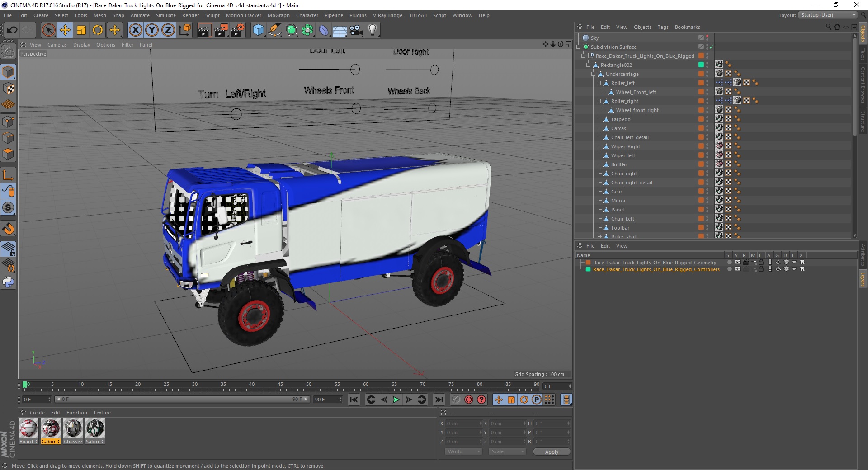Image resolution: width=868 pixels, height=470 pixels.
Task: Click the Wheels Front slider handle
Action: click(x=356, y=108)
